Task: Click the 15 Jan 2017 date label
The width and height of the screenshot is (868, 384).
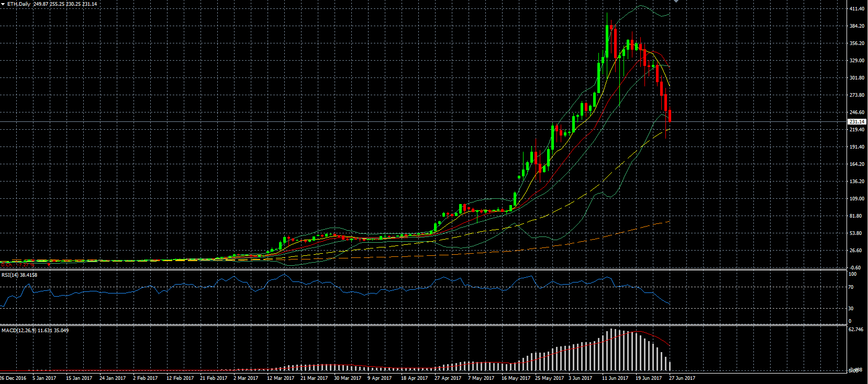Action: pos(79,378)
